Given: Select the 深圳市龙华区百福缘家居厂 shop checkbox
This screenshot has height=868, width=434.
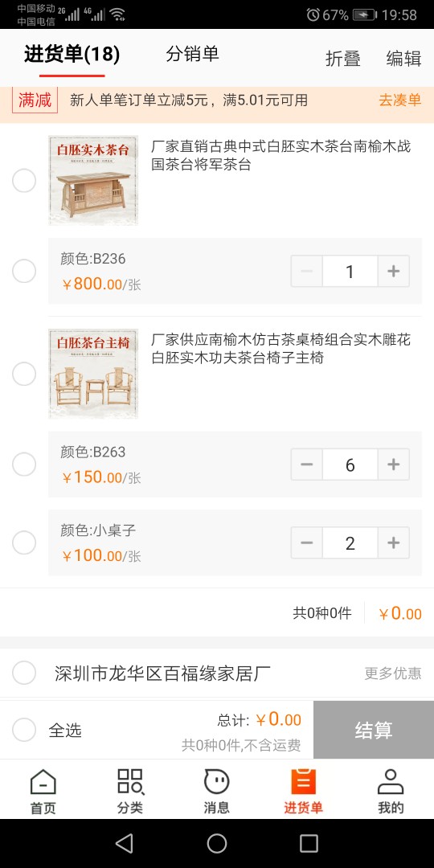Looking at the screenshot, I should pos(24,673).
